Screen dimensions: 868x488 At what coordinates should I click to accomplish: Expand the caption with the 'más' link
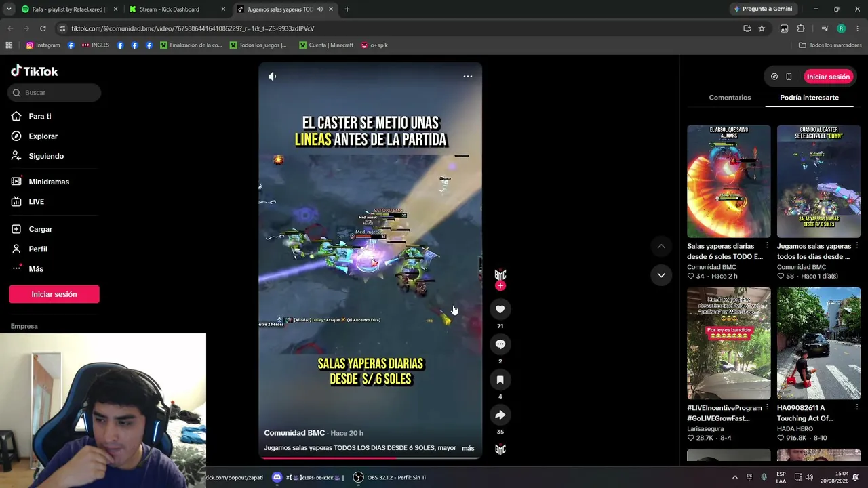pos(468,448)
